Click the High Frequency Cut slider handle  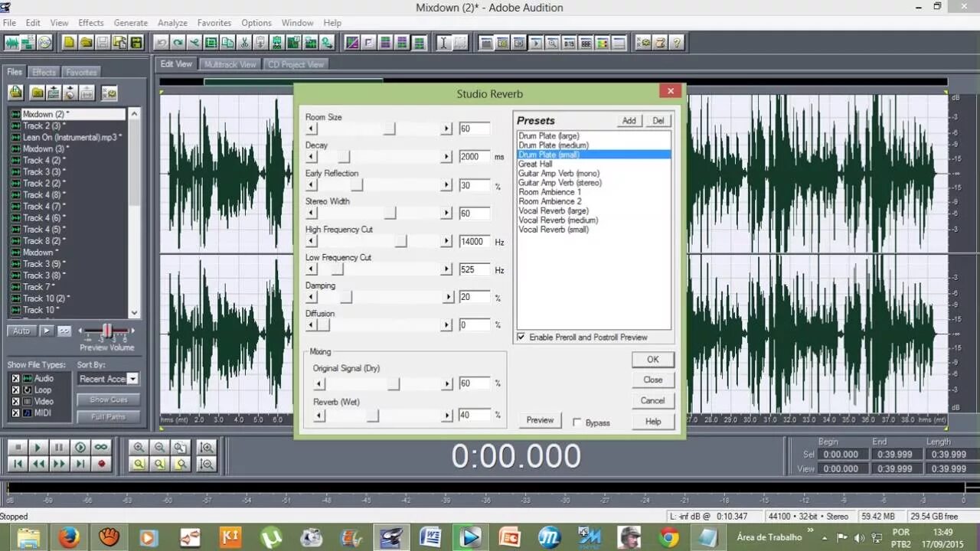[400, 241]
